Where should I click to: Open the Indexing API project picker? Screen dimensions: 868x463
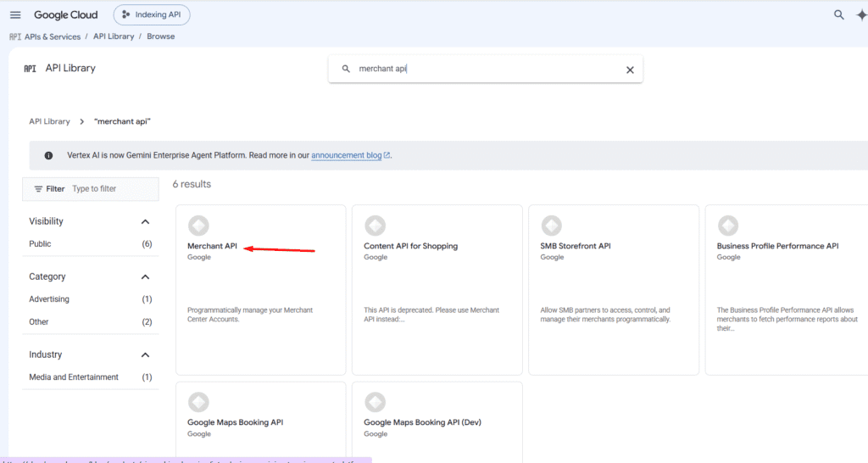click(x=152, y=15)
